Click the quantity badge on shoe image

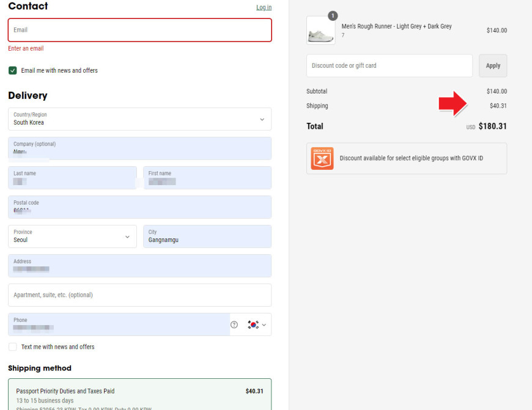point(333,16)
